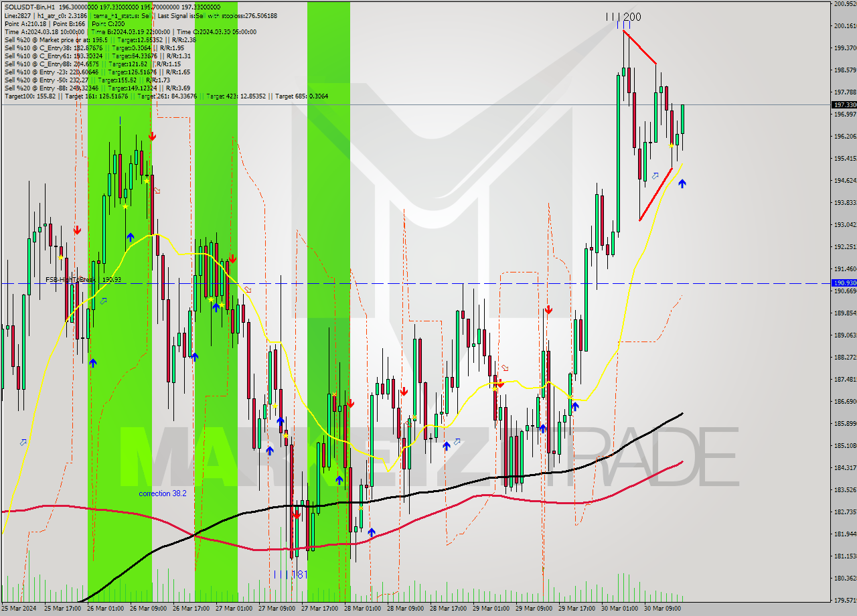Click the '26 Mar 01:00' time axis label
Viewport: 857px width, 616px height.
click(x=107, y=609)
